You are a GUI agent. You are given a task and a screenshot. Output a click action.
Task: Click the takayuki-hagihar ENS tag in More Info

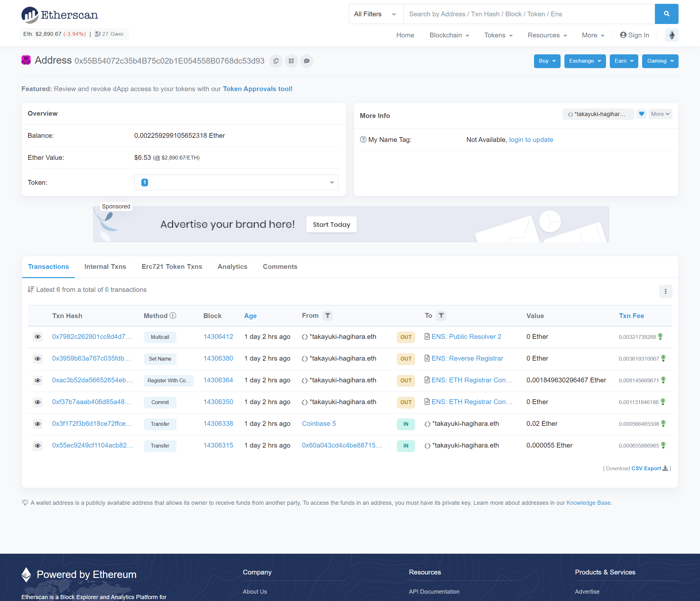598,114
